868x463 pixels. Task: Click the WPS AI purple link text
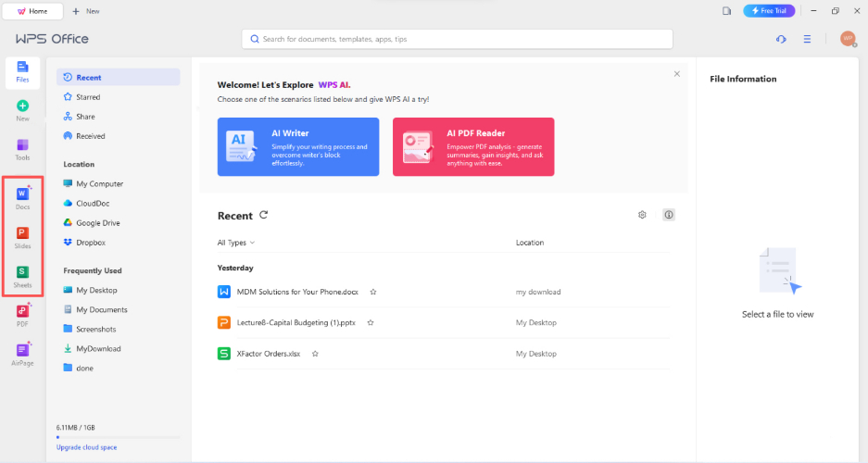pos(334,85)
